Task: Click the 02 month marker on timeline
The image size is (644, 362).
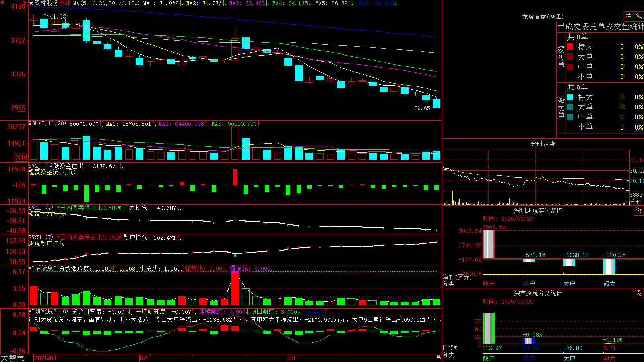Action: click(143, 358)
